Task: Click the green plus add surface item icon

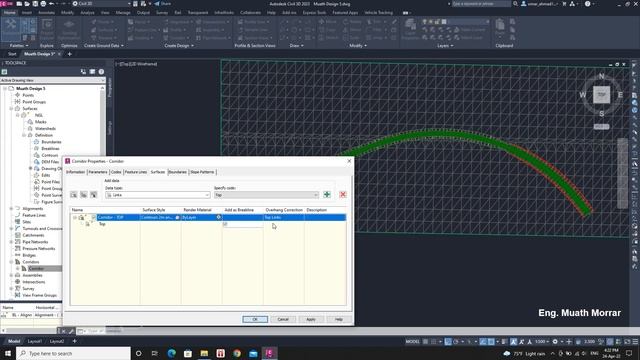Action: point(327,195)
